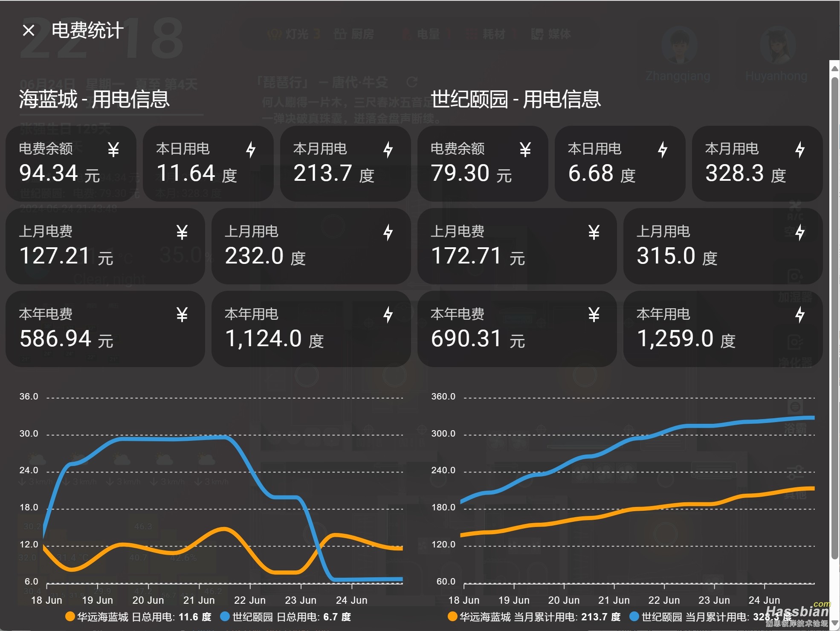
Task: Click 36.0 label on the daily usage chart
Action: coord(29,397)
